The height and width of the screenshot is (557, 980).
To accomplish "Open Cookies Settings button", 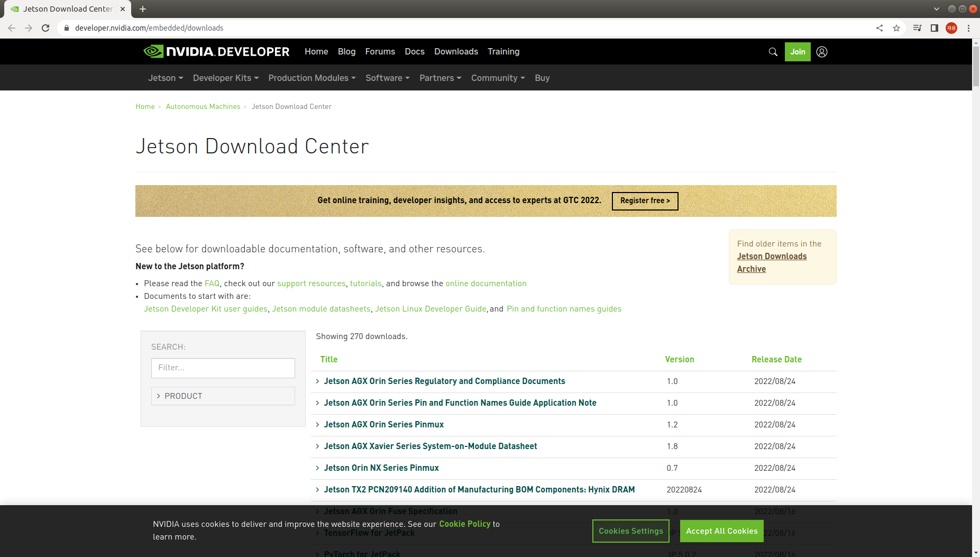I will tap(630, 531).
